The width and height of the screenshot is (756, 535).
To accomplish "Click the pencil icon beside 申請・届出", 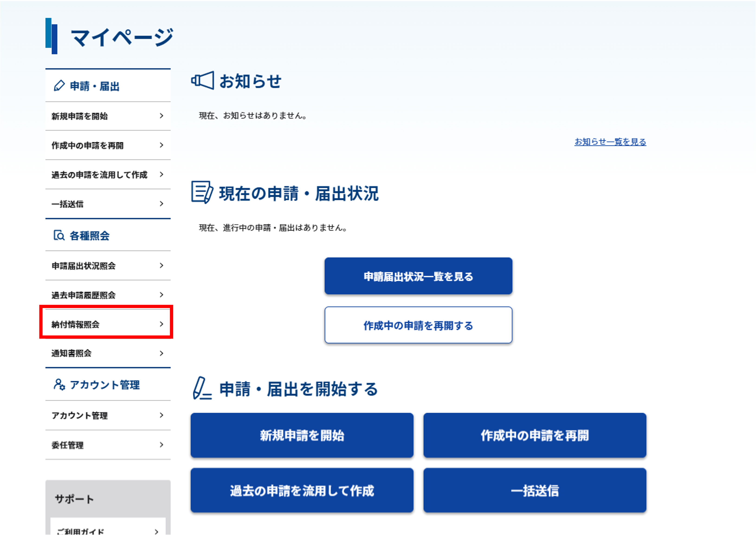I will [59, 86].
